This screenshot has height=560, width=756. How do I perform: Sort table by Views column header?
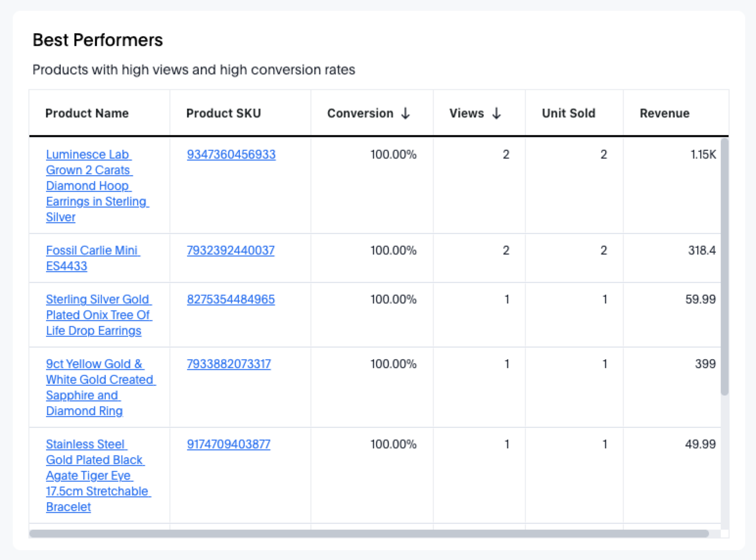coord(466,114)
